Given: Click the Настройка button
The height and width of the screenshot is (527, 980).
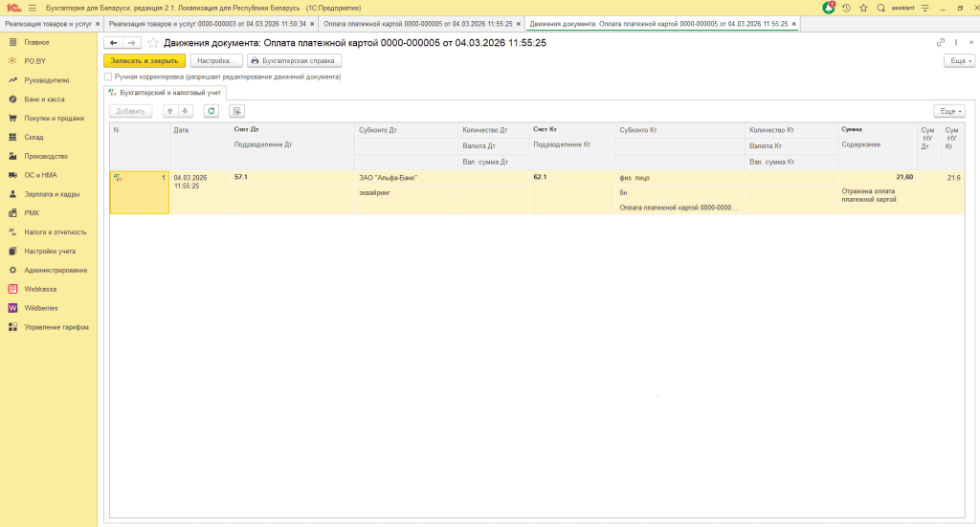Looking at the screenshot, I should tap(216, 60).
